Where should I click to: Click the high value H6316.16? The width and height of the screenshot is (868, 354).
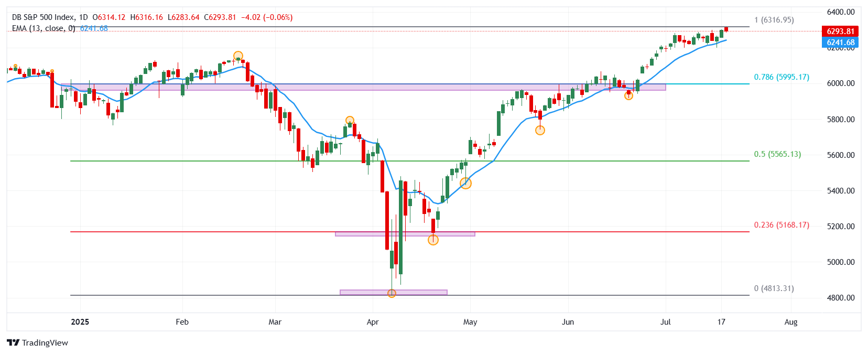(x=146, y=17)
